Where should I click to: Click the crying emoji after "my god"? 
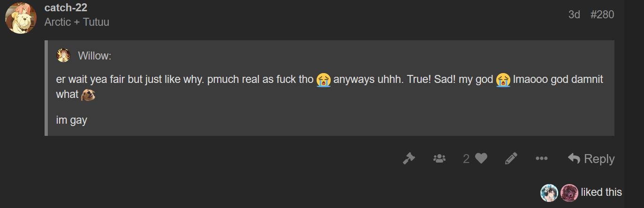click(x=503, y=80)
